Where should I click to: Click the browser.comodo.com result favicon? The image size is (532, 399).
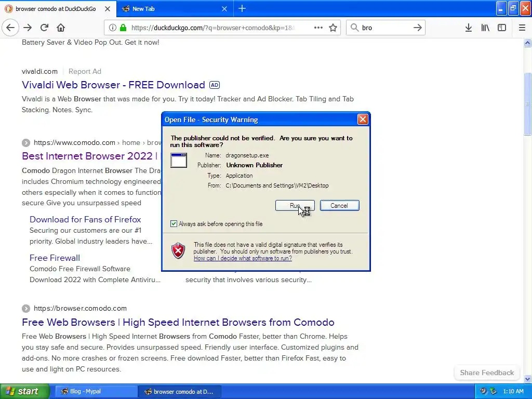click(x=26, y=309)
